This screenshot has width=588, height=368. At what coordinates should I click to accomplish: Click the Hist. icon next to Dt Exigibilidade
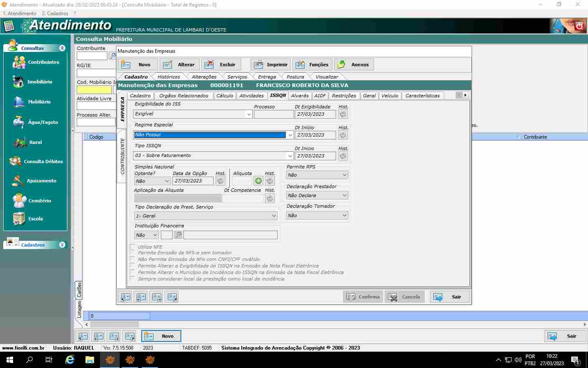pyautogui.click(x=343, y=114)
